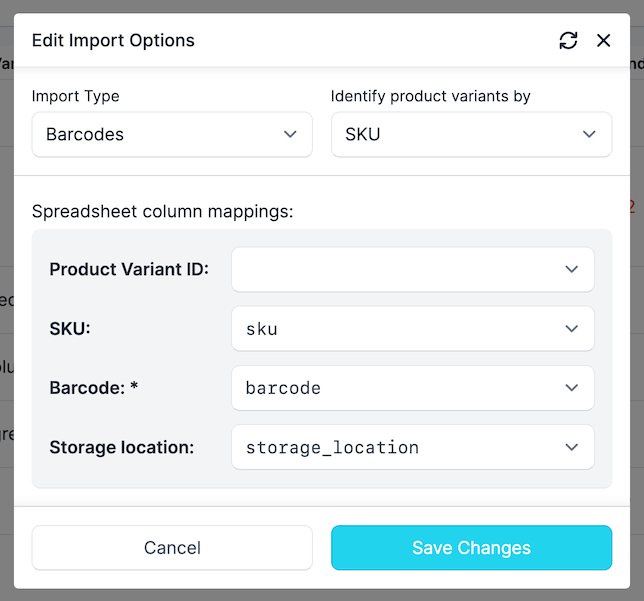
Task: Click the Storage location label text
Action: point(122,447)
